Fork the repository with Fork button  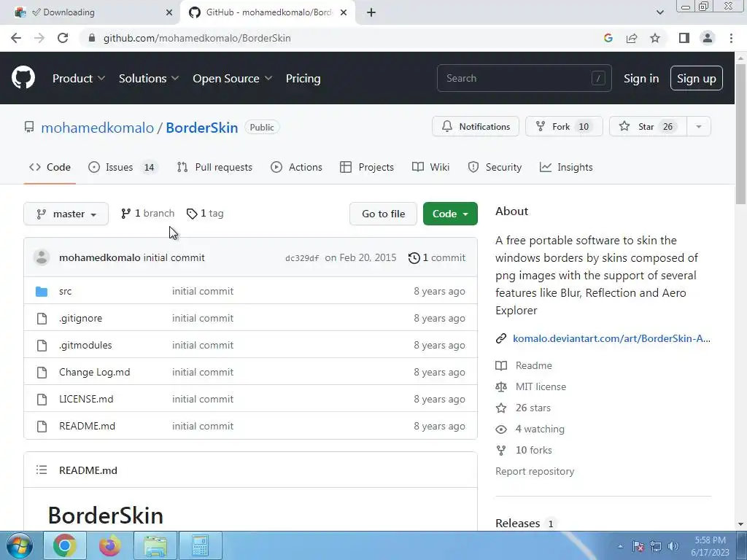[x=564, y=127]
